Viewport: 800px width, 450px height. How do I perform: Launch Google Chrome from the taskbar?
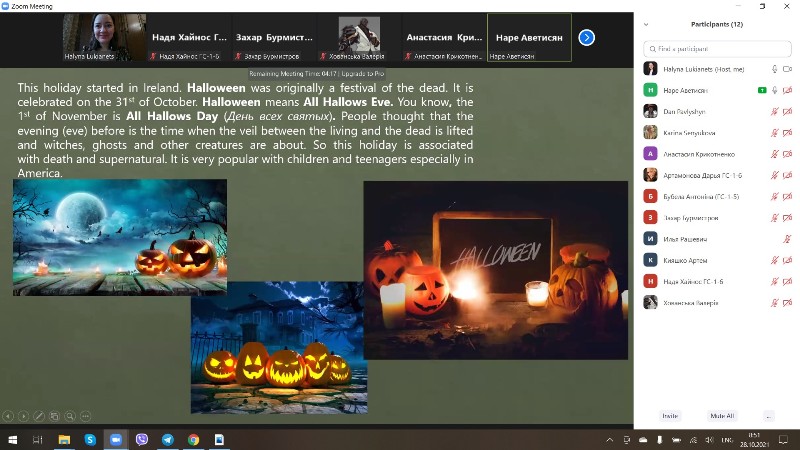point(193,439)
